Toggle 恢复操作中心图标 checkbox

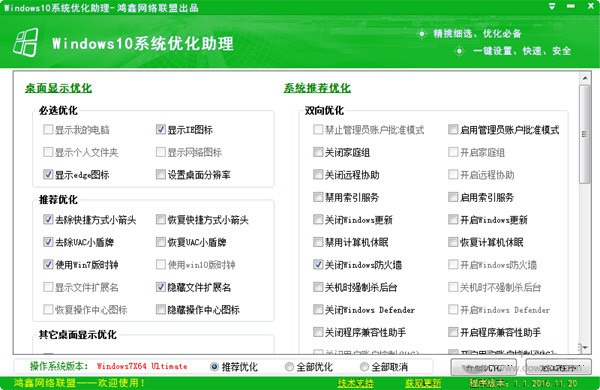[48, 309]
